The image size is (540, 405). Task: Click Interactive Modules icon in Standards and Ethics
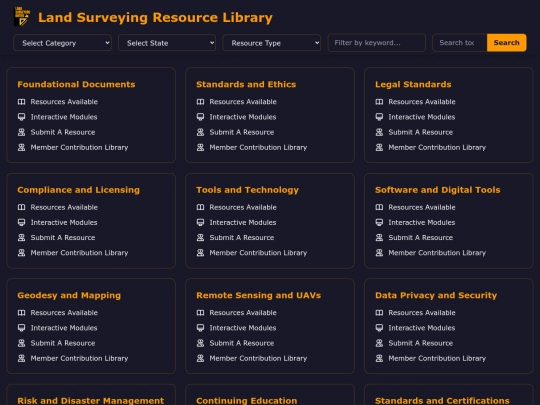[200, 117]
